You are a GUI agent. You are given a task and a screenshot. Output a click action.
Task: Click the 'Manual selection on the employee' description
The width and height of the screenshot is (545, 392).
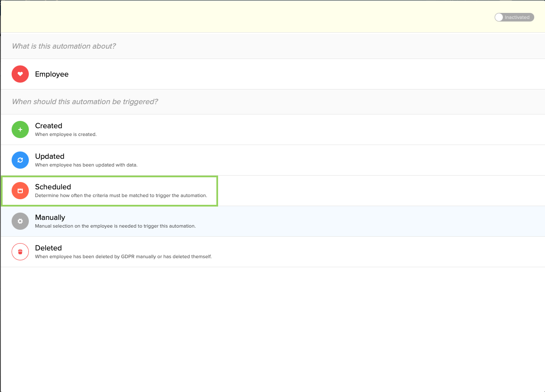(x=115, y=226)
